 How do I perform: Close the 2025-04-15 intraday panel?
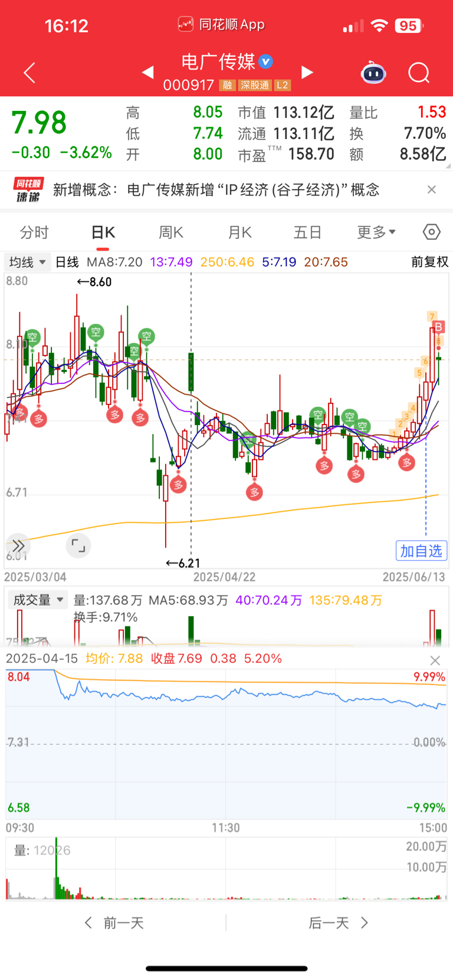coord(435,660)
